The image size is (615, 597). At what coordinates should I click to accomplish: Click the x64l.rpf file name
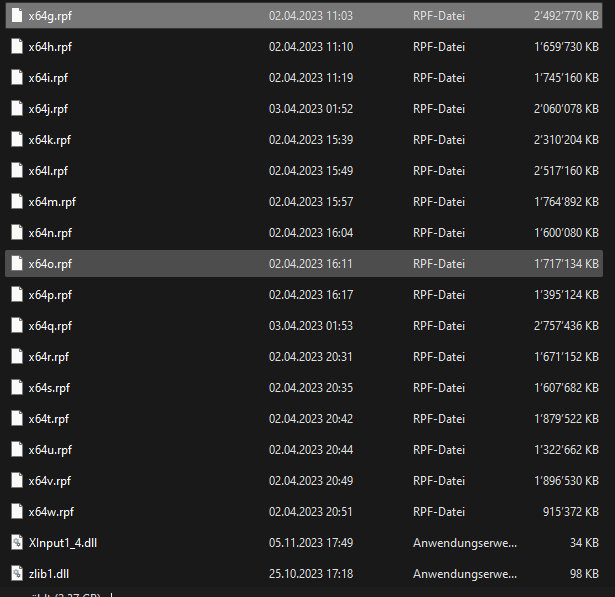point(47,171)
